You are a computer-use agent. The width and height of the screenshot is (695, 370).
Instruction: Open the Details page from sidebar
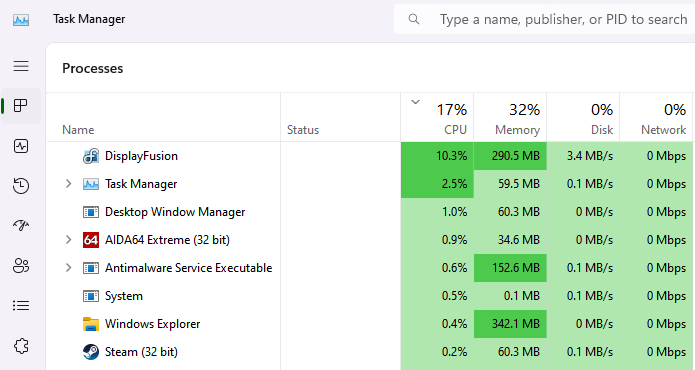[x=21, y=305]
